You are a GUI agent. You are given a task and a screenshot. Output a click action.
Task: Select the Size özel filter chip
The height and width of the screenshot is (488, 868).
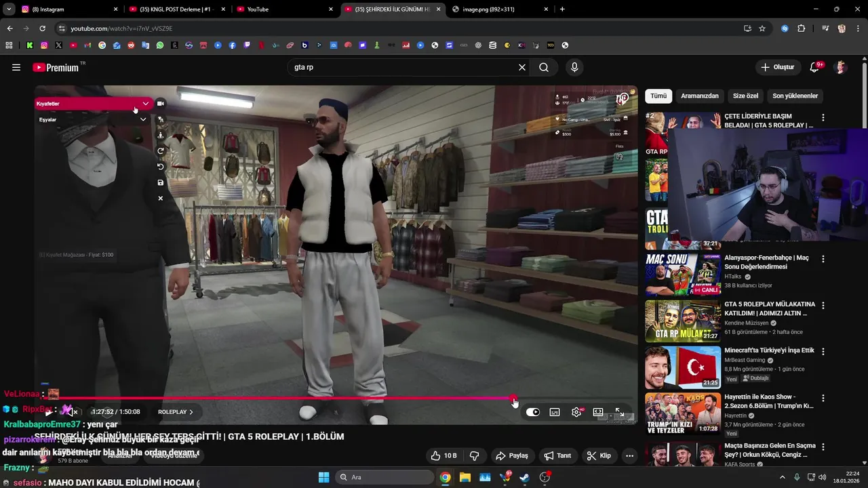[746, 96]
